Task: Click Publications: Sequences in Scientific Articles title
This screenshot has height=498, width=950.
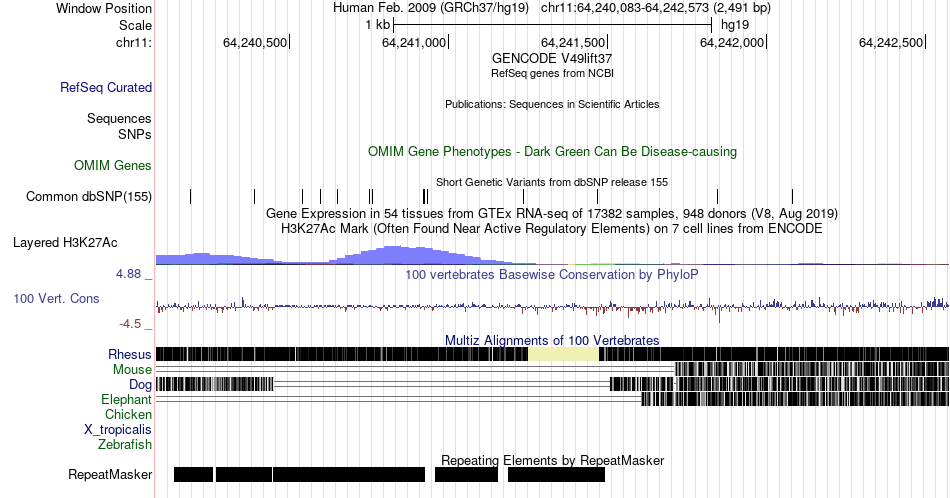Action: [x=552, y=104]
